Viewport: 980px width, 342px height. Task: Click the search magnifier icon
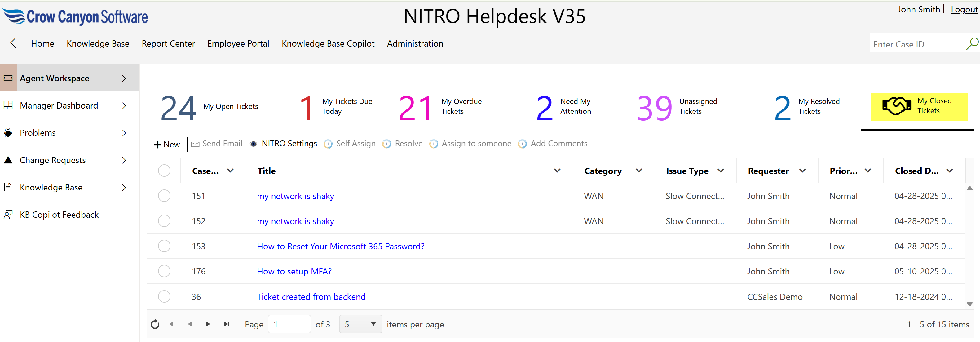click(x=972, y=43)
